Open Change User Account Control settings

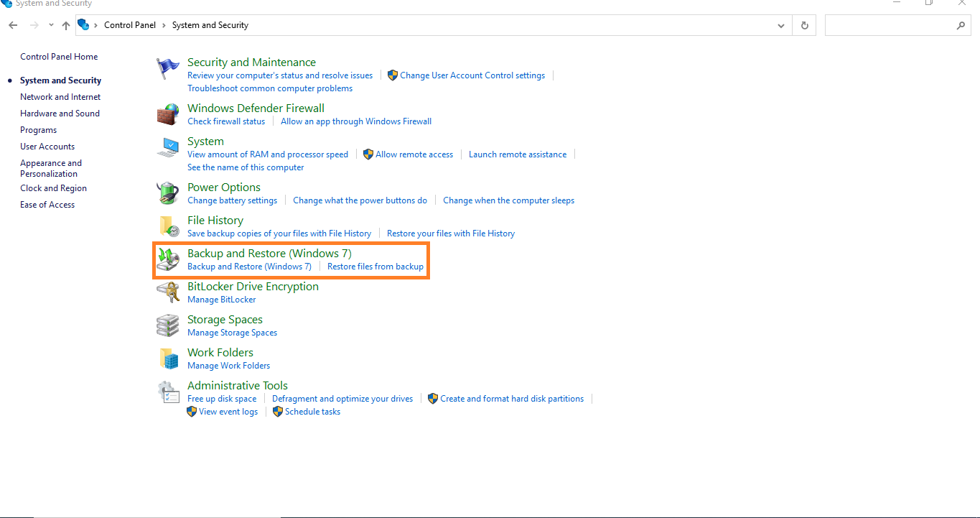coord(472,75)
